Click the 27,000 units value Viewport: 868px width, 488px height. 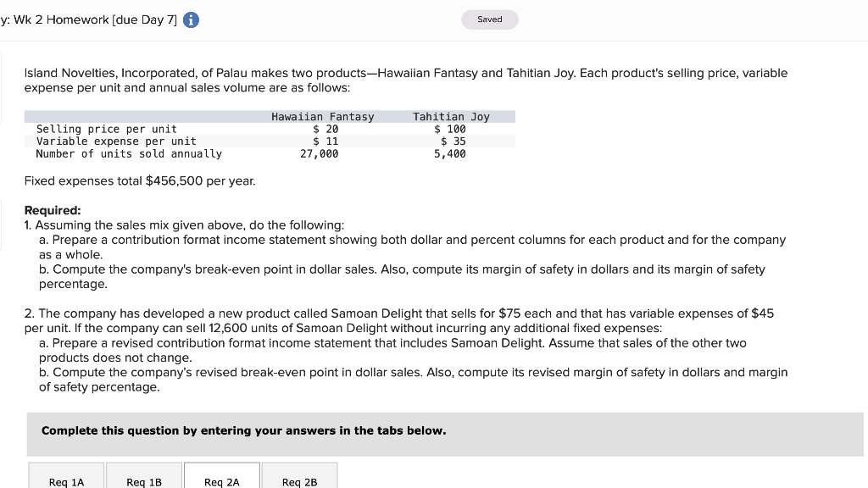(x=320, y=153)
